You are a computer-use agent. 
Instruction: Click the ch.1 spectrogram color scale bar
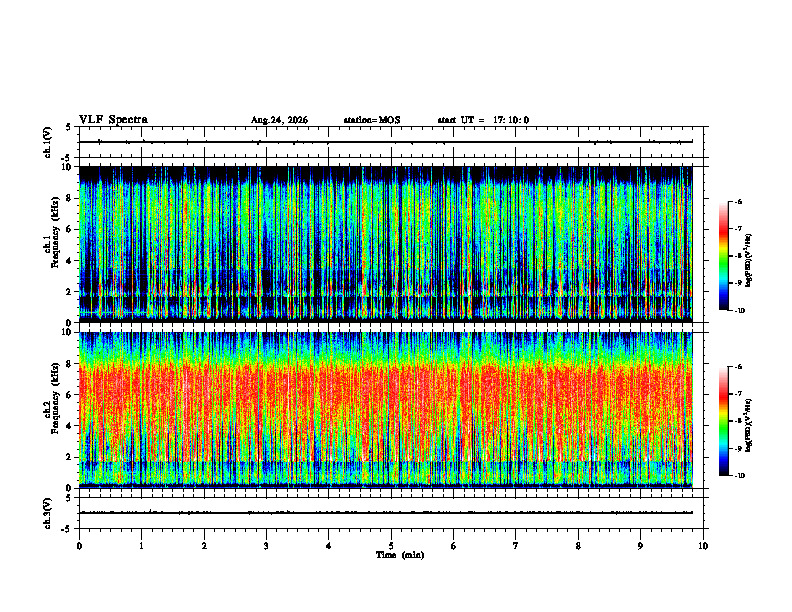(723, 256)
